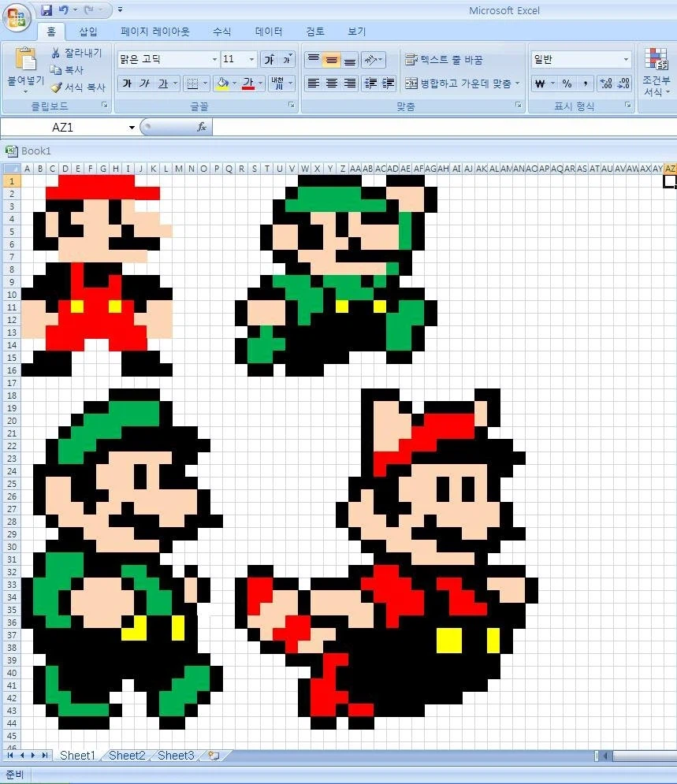Select the Format Painter (서식 복사) brush

pos(56,87)
